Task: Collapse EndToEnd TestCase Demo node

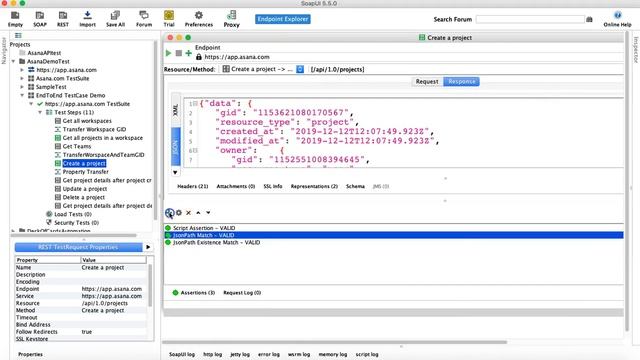Action: coord(22,95)
